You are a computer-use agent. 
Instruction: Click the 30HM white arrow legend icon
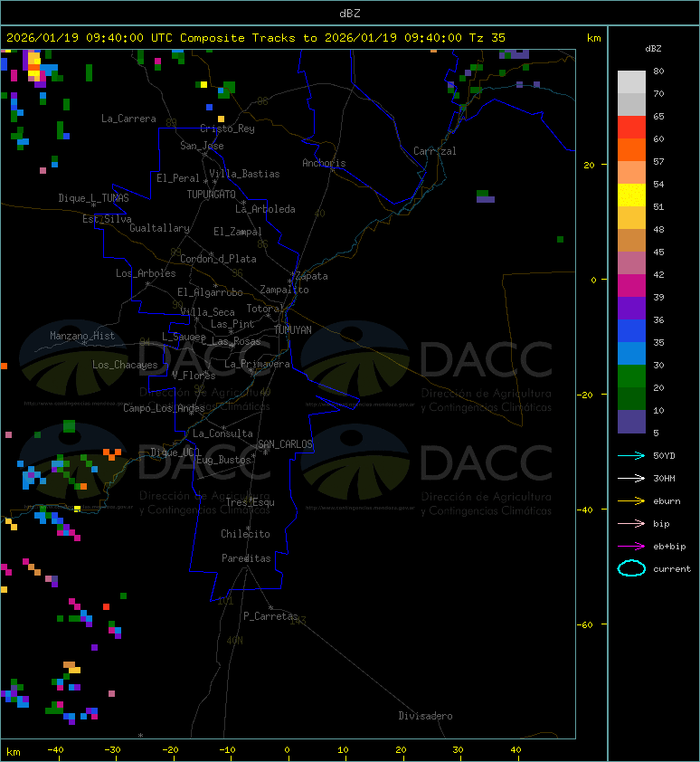click(x=631, y=478)
